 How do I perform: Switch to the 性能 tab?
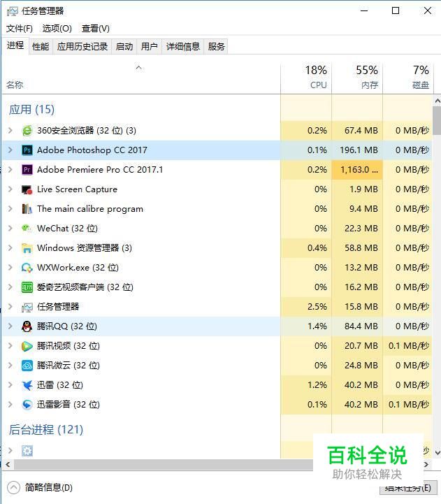coord(41,47)
